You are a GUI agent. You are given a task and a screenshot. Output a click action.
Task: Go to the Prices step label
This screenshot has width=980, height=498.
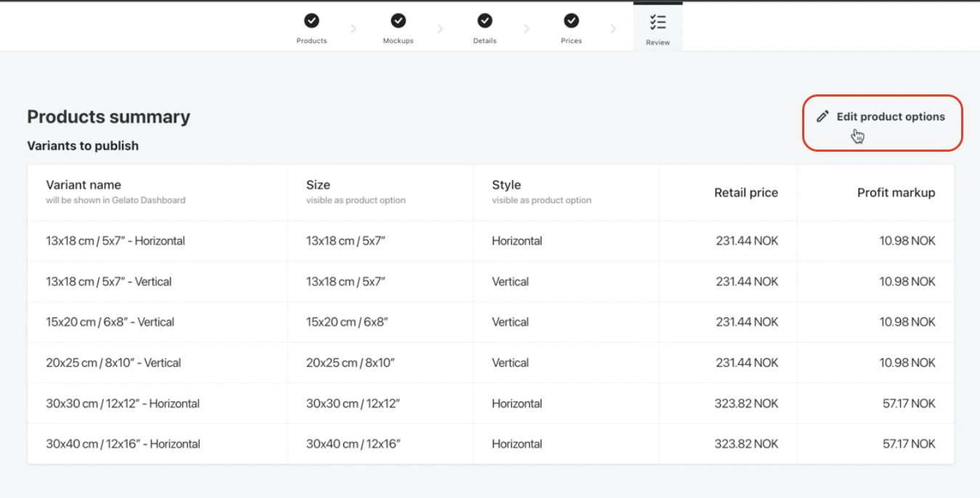[x=571, y=41]
